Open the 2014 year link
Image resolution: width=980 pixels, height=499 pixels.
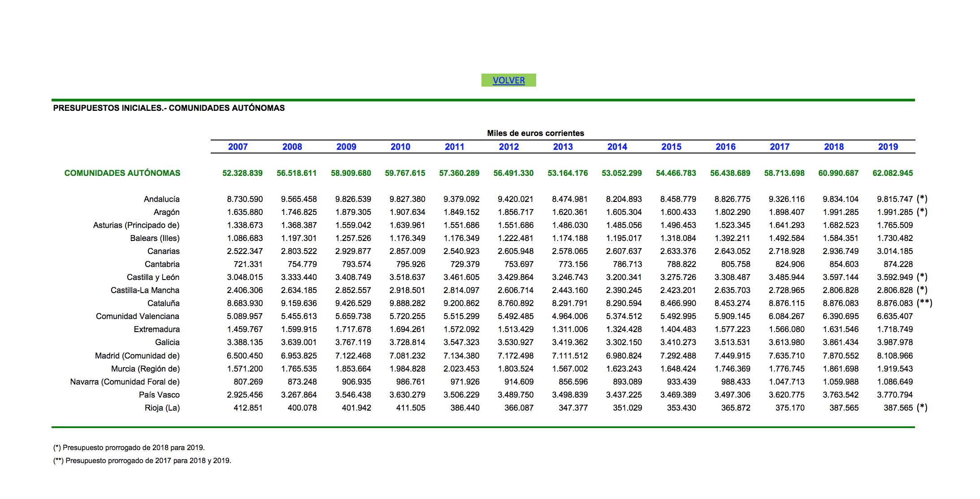pos(617,147)
